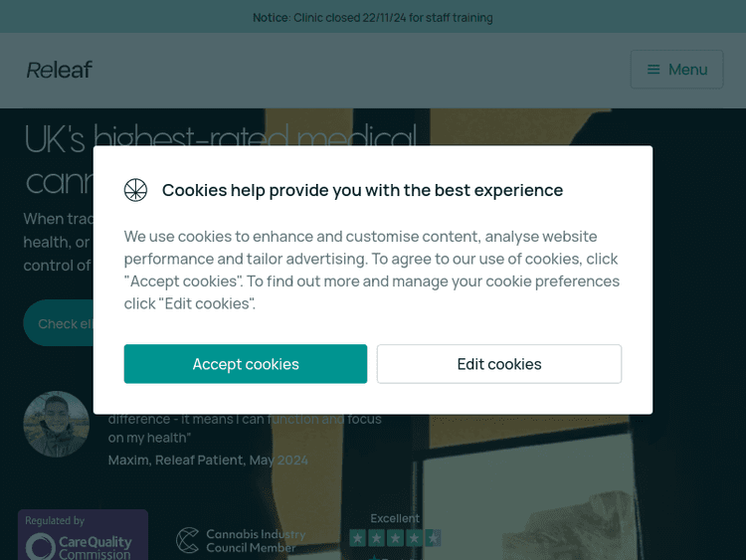Click the UK's highest-rated medical headline

(221, 138)
